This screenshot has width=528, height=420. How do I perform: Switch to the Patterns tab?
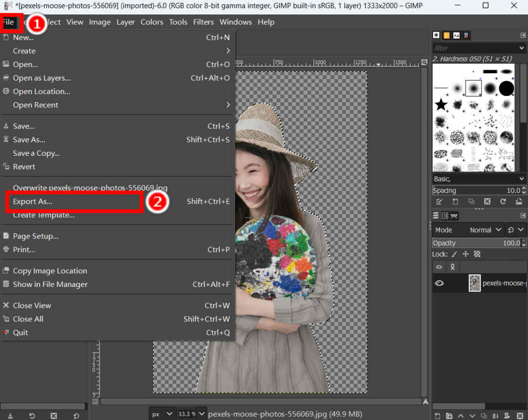446,35
